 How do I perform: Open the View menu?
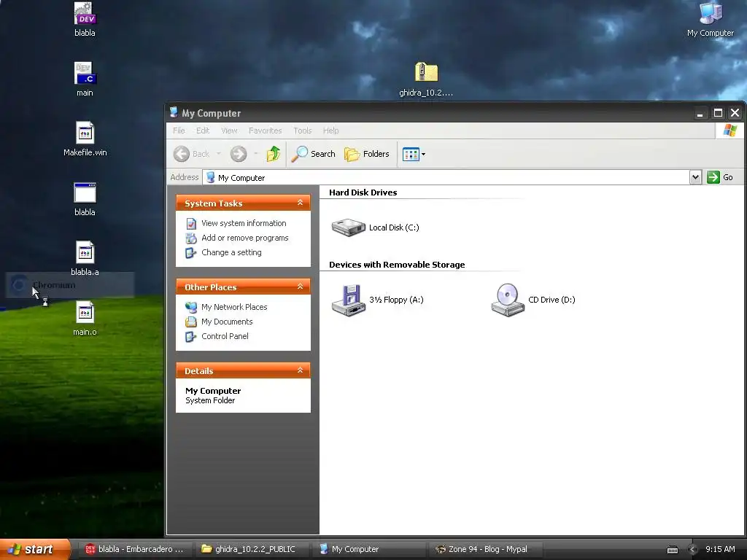pyautogui.click(x=229, y=131)
